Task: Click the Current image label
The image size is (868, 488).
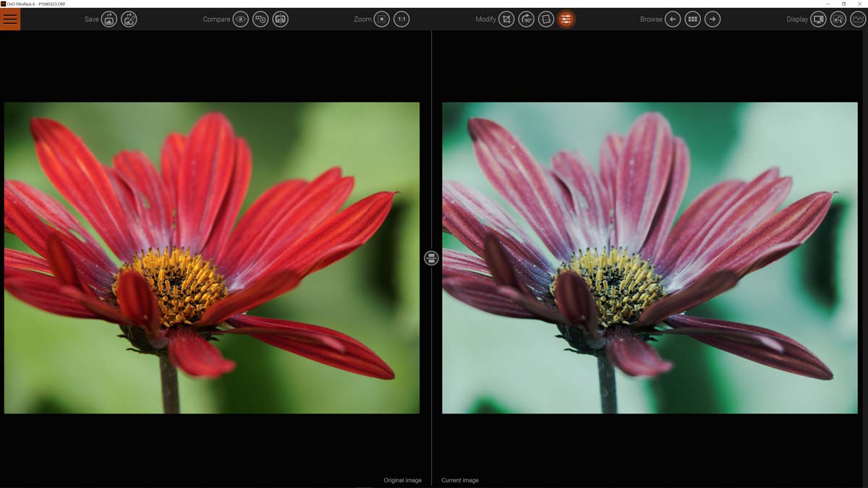Action: [460, 479]
